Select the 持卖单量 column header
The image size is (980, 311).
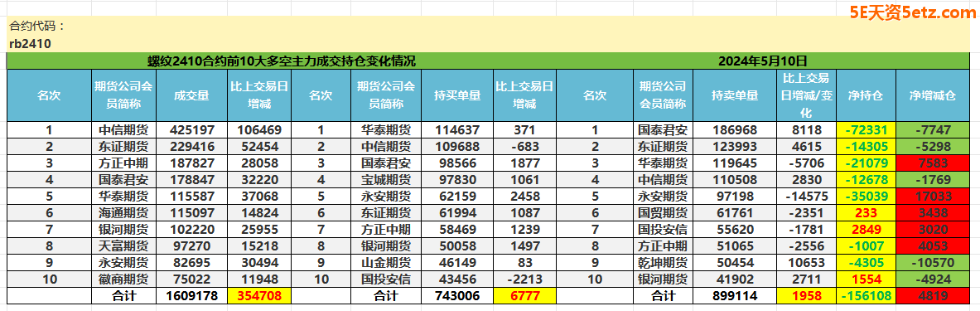[734, 95]
